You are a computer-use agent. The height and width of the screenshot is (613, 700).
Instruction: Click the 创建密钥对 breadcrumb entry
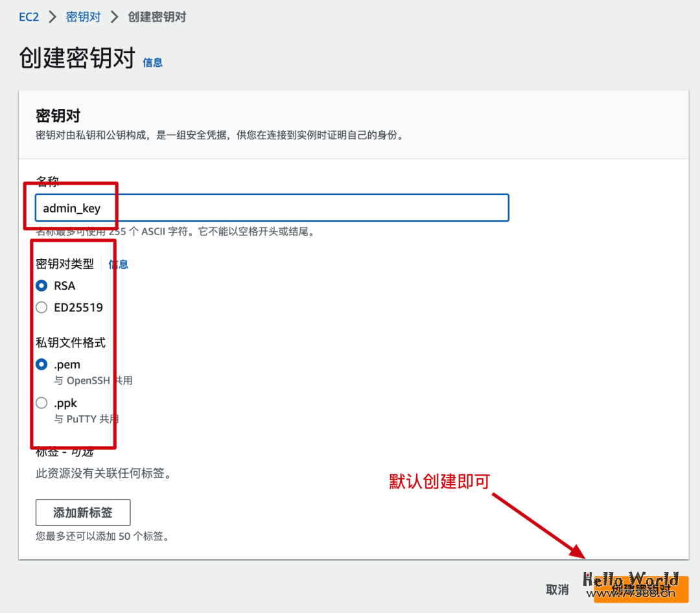coord(156,17)
